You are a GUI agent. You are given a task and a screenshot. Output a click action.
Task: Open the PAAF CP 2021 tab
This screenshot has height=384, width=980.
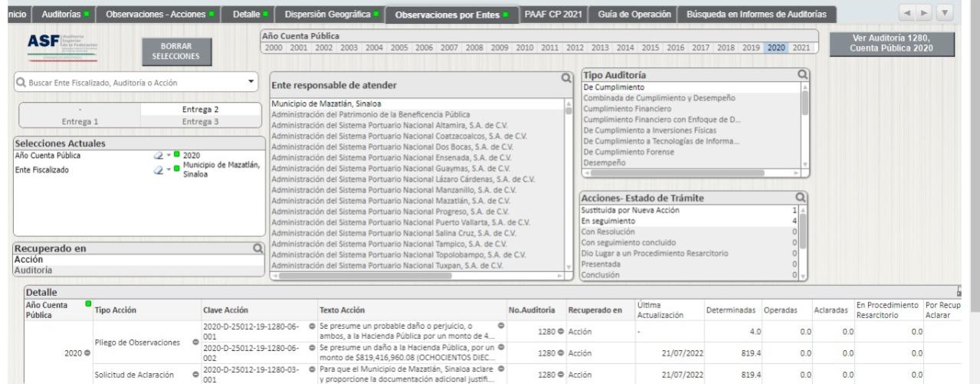point(552,15)
